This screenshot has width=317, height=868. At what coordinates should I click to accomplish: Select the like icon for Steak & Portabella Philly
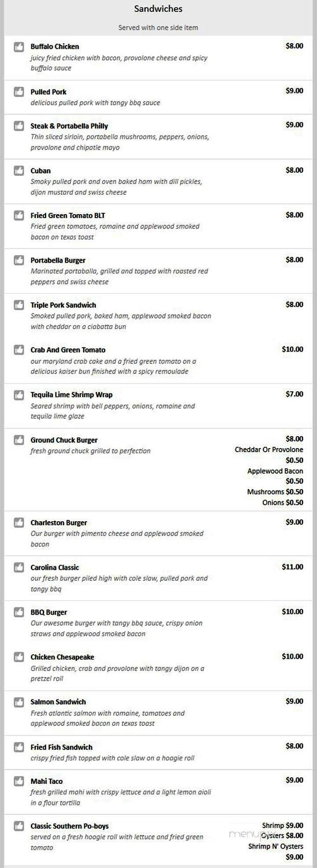(18, 125)
